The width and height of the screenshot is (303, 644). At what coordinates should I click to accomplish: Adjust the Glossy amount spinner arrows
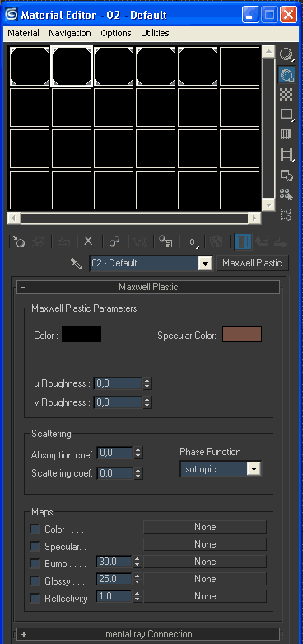[138, 579]
